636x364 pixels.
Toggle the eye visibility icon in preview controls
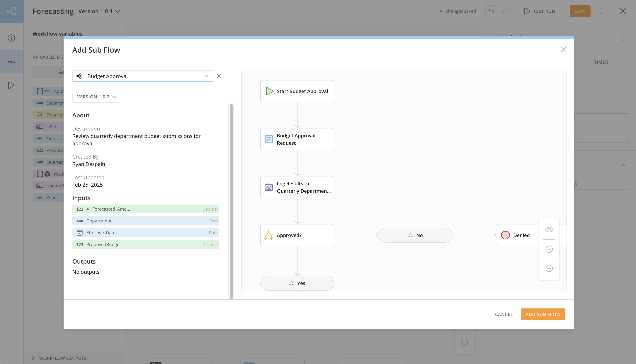pos(549,229)
